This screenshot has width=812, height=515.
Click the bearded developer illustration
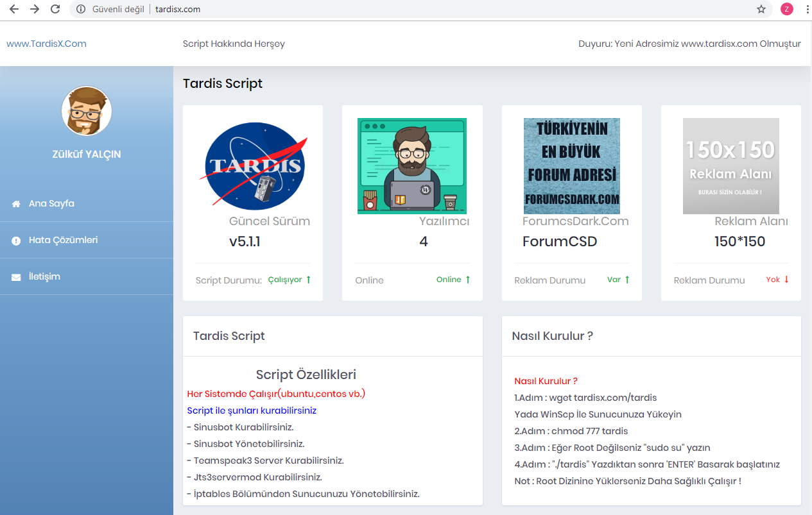pyautogui.click(x=412, y=165)
